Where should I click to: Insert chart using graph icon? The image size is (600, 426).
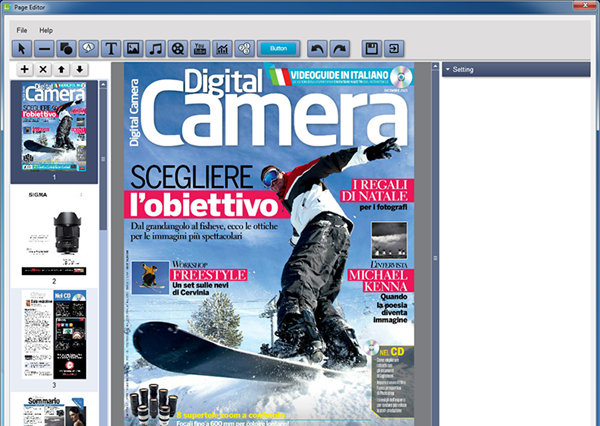pos(221,48)
